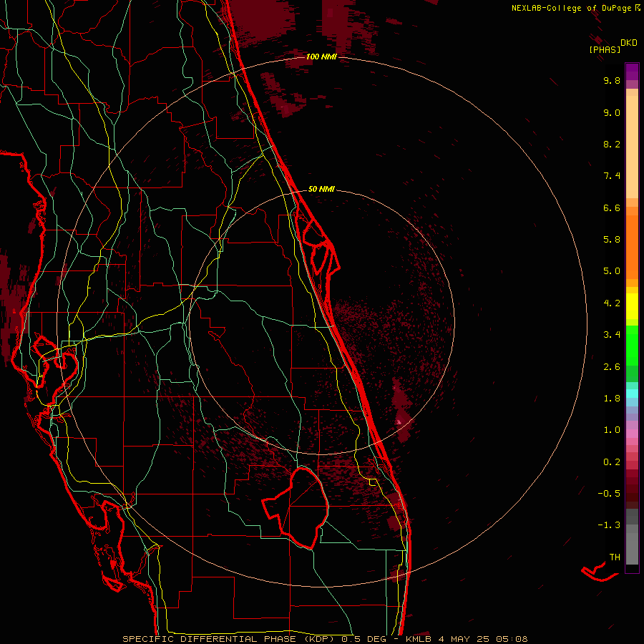
Task: Pick the yellow band of the color bar
Action: click(632, 306)
